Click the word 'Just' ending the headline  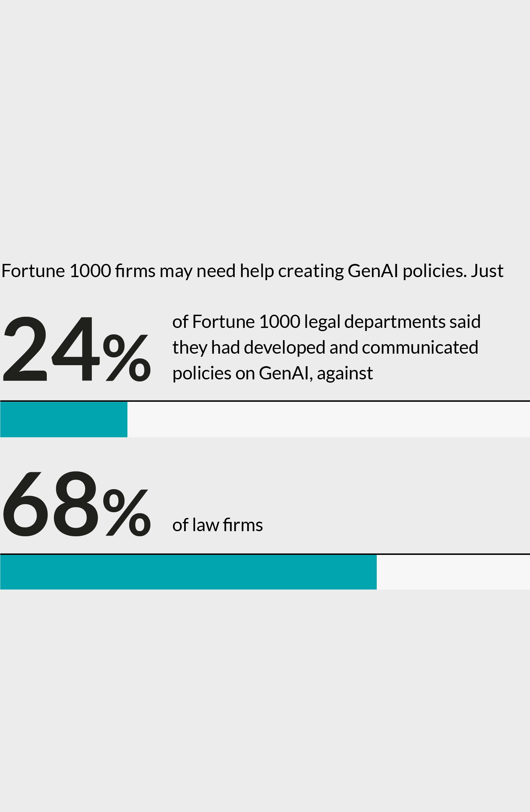click(487, 271)
